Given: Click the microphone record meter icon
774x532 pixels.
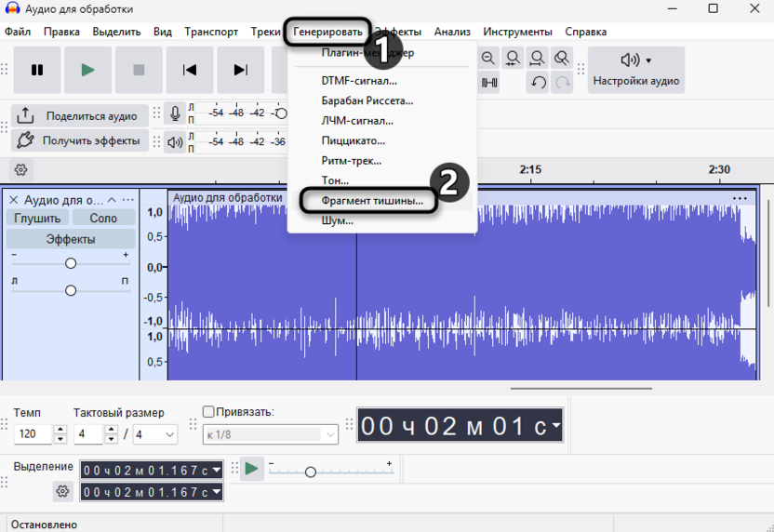Looking at the screenshot, I should pyautogui.click(x=175, y=113).
